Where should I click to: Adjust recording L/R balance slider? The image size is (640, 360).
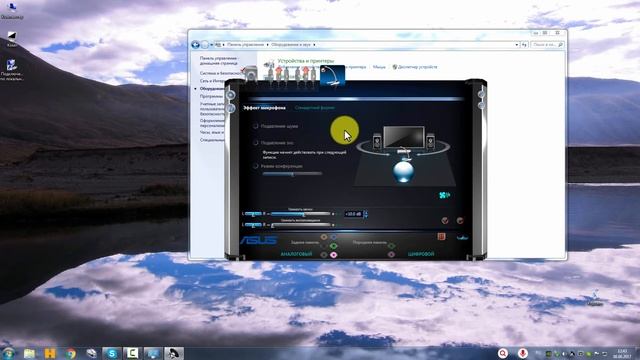[253, 214]
